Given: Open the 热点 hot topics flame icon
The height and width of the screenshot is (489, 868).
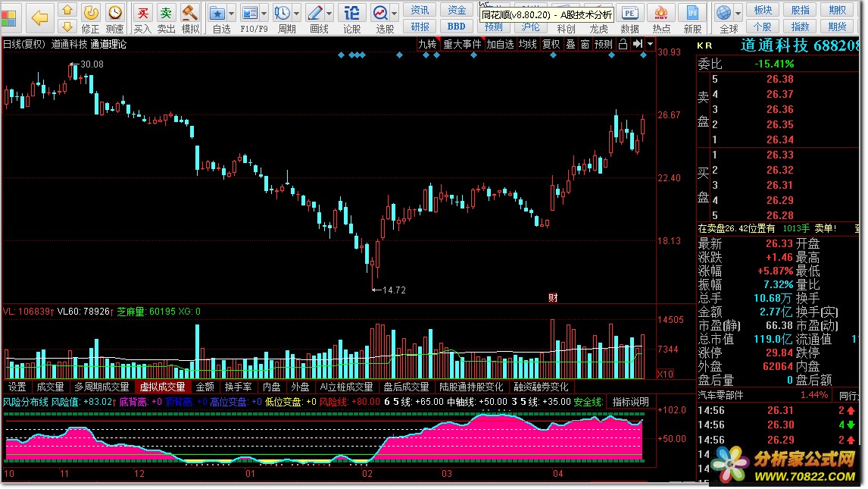Looking at the screenshot, I should (x=661, y=12).
